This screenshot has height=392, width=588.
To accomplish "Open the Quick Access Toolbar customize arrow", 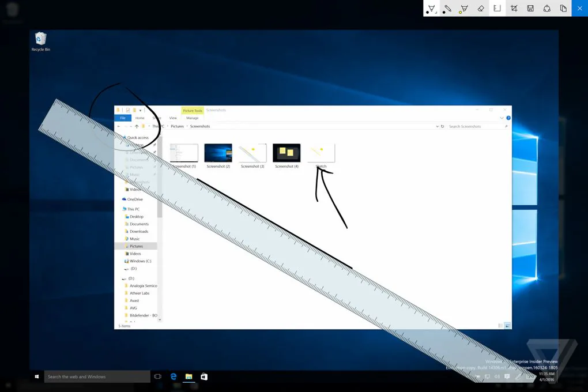I will [140, 110].
